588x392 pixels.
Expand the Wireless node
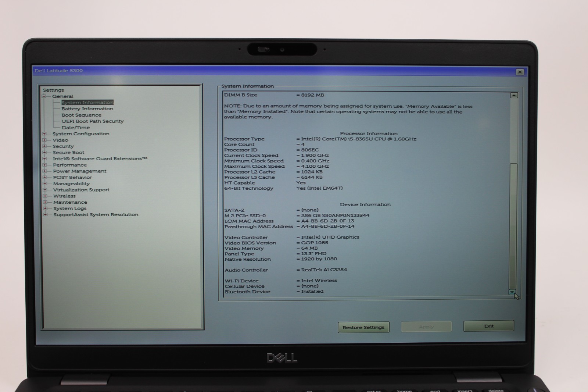point(45,196)
